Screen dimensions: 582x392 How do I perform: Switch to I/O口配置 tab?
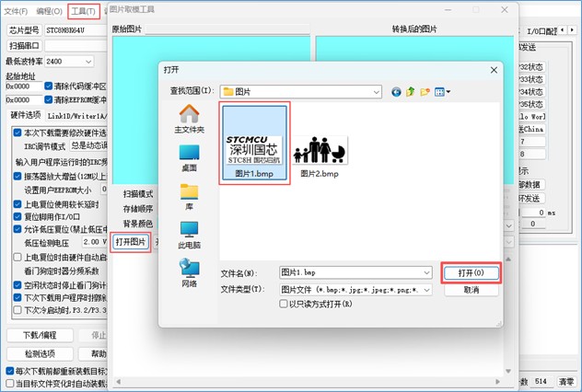coord(541,31)
